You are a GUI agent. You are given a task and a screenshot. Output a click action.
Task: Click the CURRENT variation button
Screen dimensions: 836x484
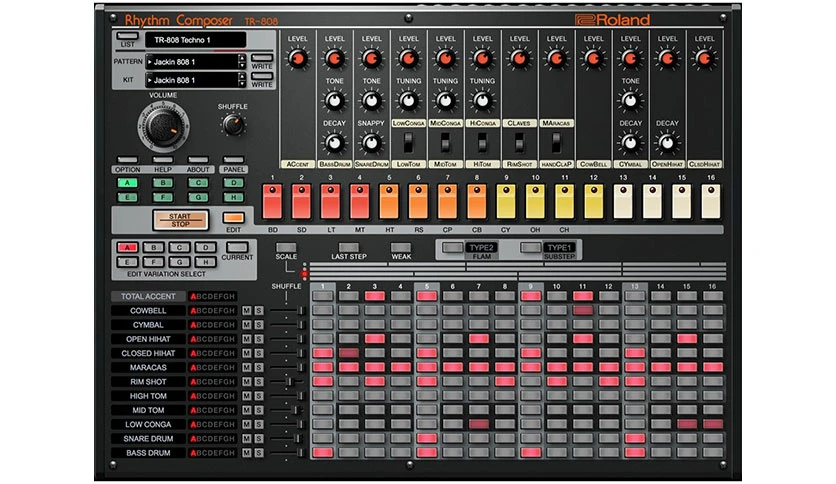[x=237, y=247]
